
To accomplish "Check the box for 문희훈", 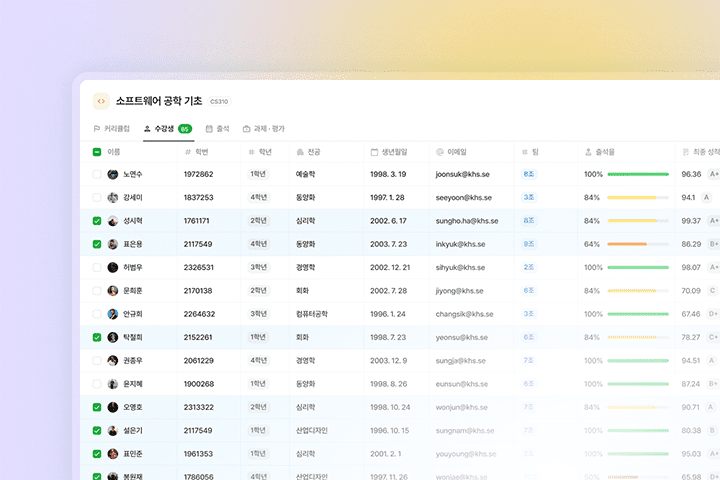I will pos(97,291).
